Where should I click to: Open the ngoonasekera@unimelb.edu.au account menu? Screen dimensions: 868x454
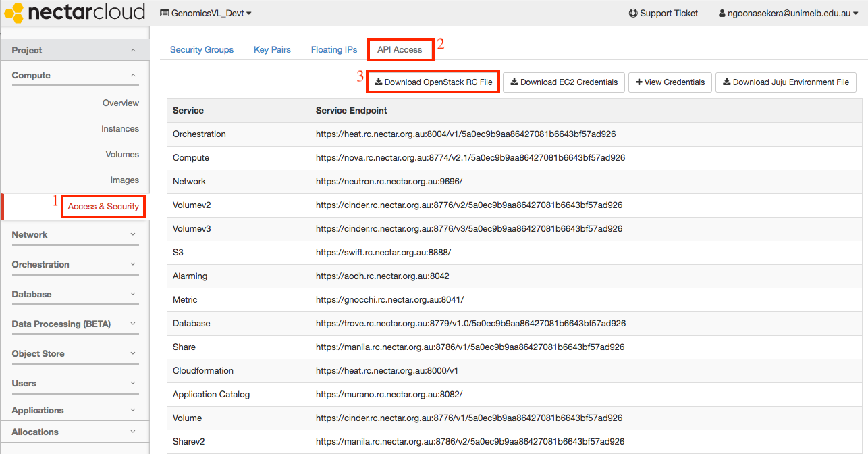[x=789, y=13]
